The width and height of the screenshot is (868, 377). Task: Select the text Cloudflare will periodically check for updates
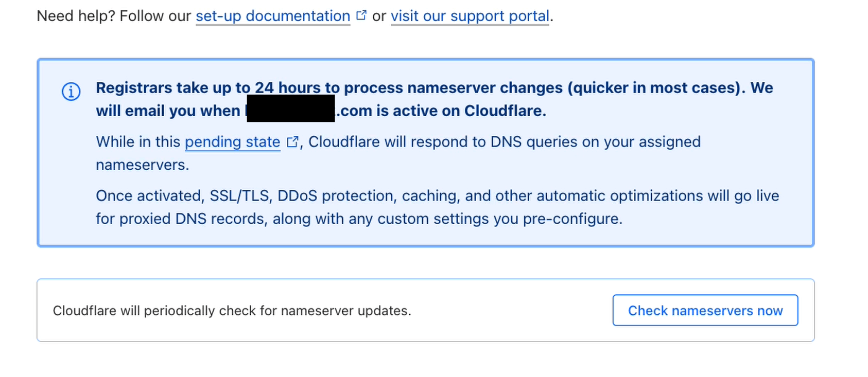coord(232,311)
